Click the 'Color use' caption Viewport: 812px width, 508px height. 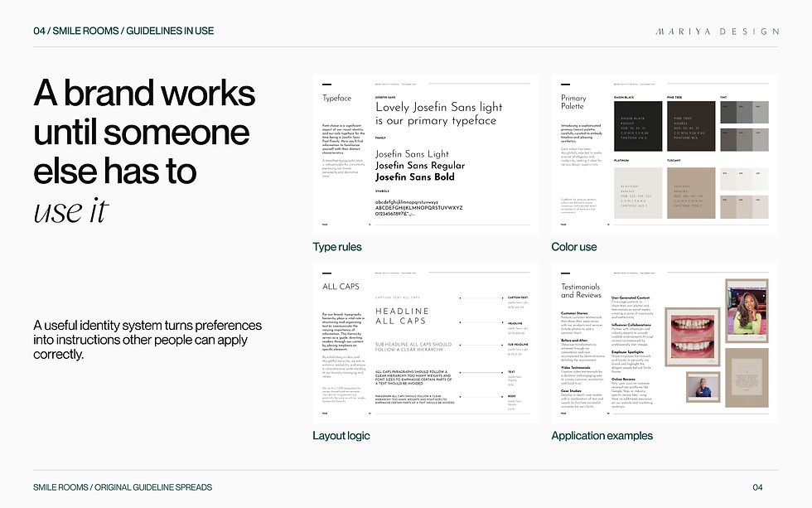pos(573,247)
